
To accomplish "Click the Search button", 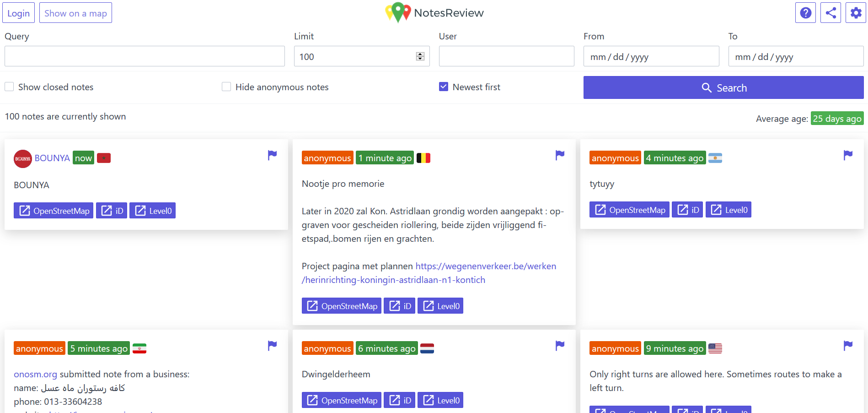I will (x=723, y=87).
